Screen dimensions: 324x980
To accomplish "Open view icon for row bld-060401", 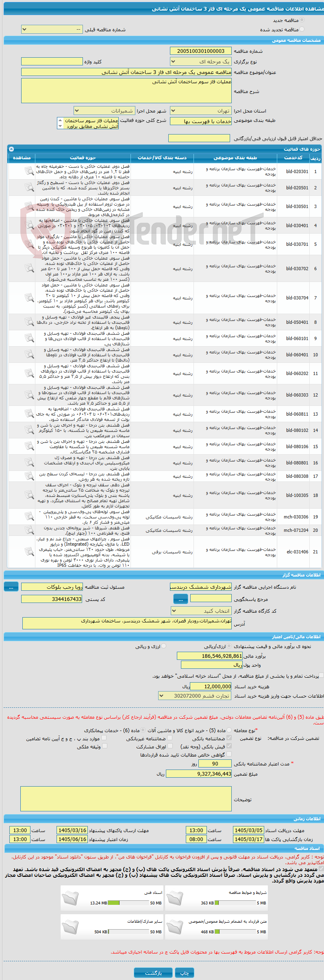I will click(x=29, y=355).
